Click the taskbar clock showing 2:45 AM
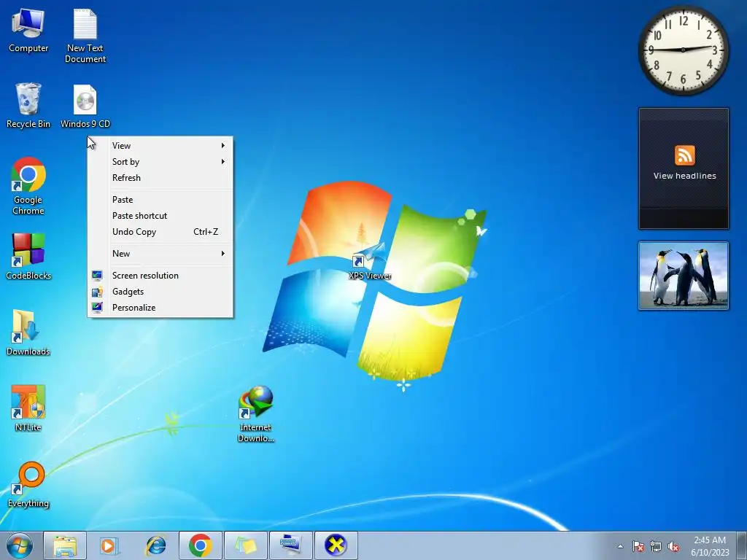 [710, 546]
